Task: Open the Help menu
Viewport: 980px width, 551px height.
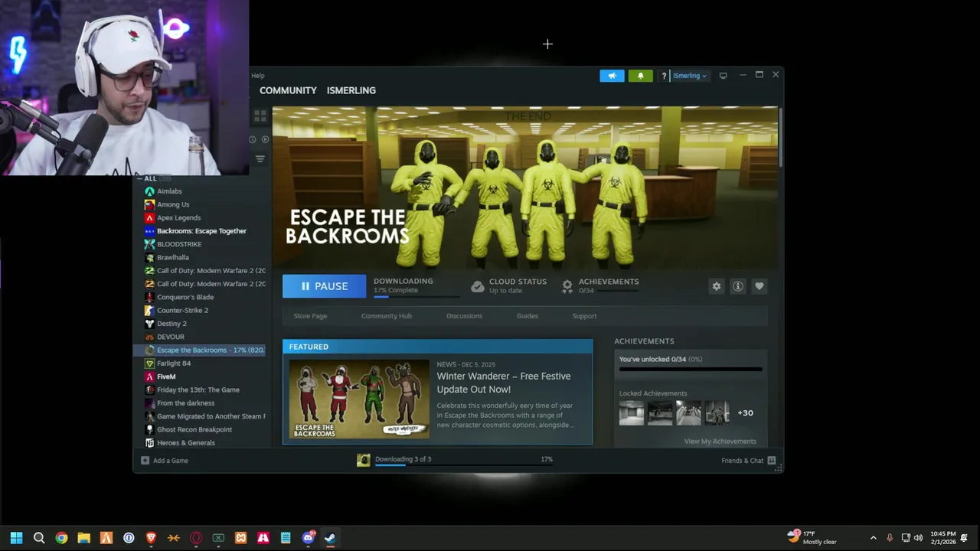Action: 258,76
